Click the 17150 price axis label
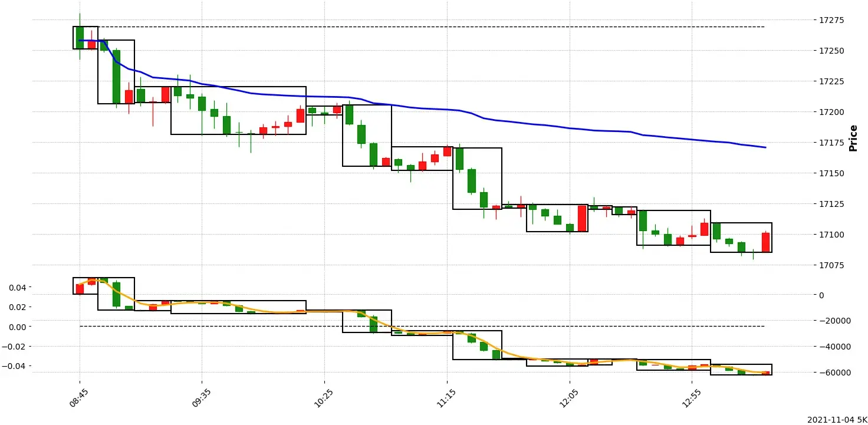The height and width of the screenshot is (425, 868). [x=831, y=173]
